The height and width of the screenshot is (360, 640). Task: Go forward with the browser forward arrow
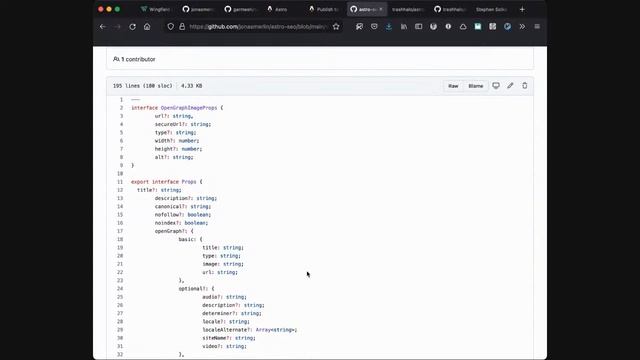[118, 27]
